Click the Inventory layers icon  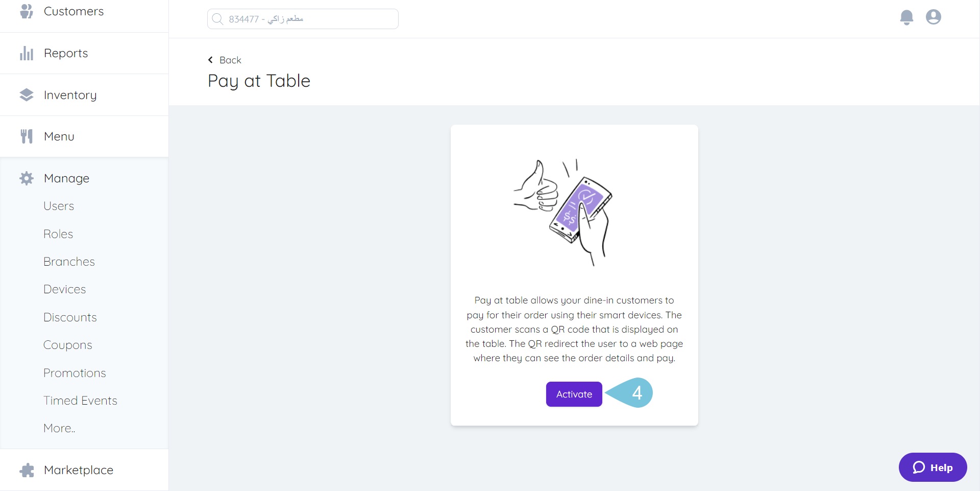pyautogui.click(x=27, y=95)
